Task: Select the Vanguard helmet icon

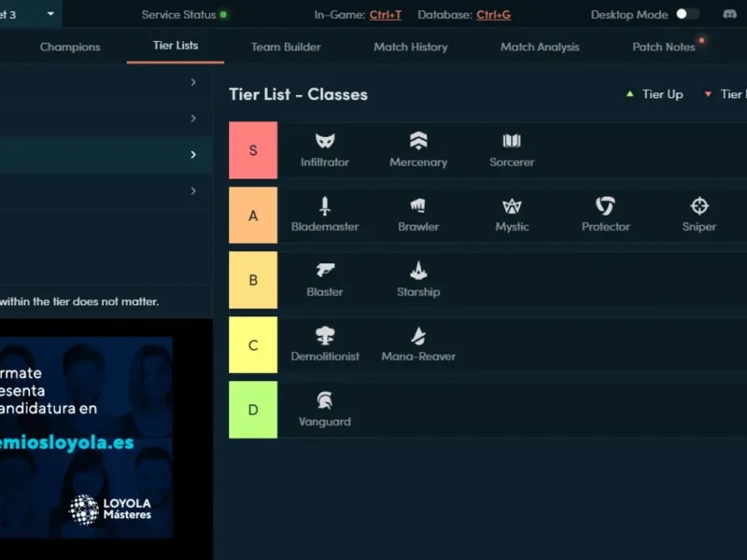Action: click(325, 400)
